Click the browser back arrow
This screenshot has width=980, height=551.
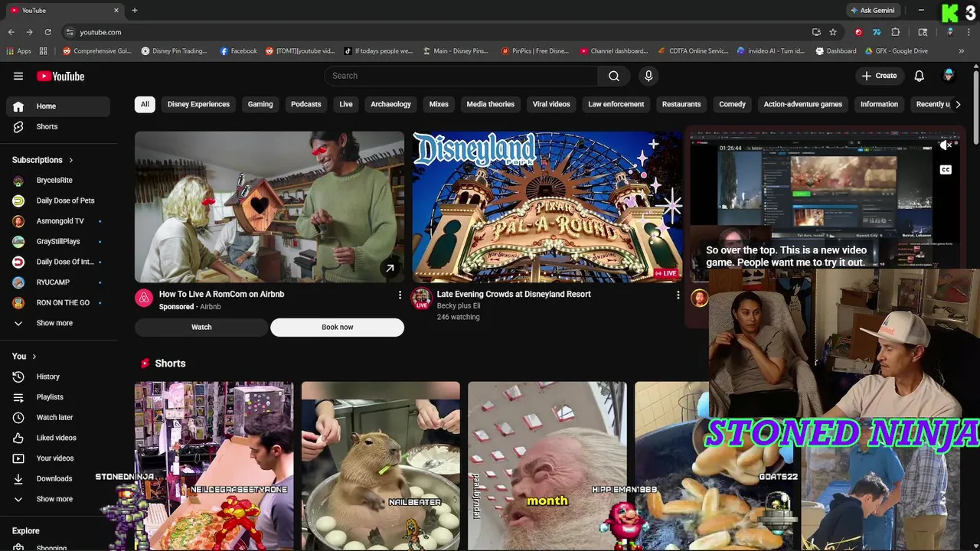11,32
